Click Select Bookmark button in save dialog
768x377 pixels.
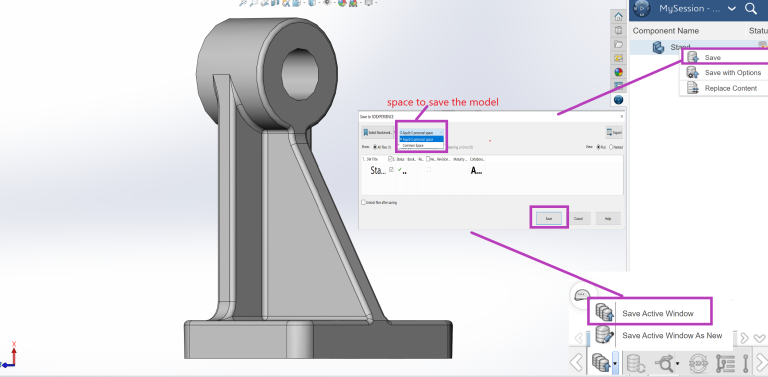pos(377,133)
